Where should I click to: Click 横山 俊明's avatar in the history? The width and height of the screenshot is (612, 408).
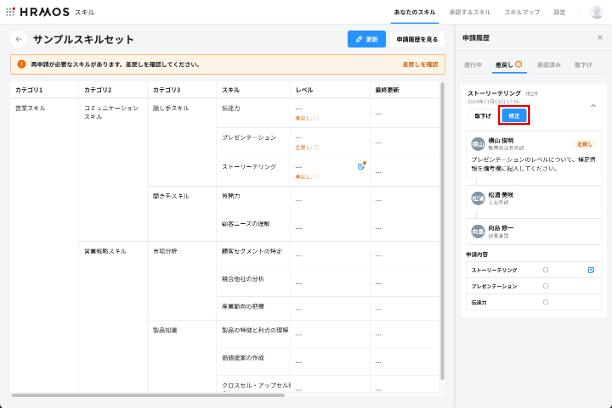477,143
